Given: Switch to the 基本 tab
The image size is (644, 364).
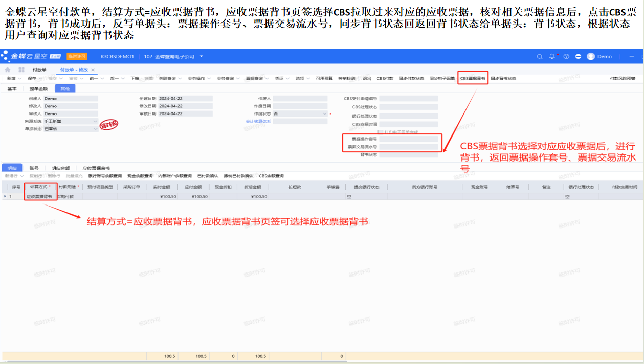Looking at the screenshot, I should tap(12, 88).
